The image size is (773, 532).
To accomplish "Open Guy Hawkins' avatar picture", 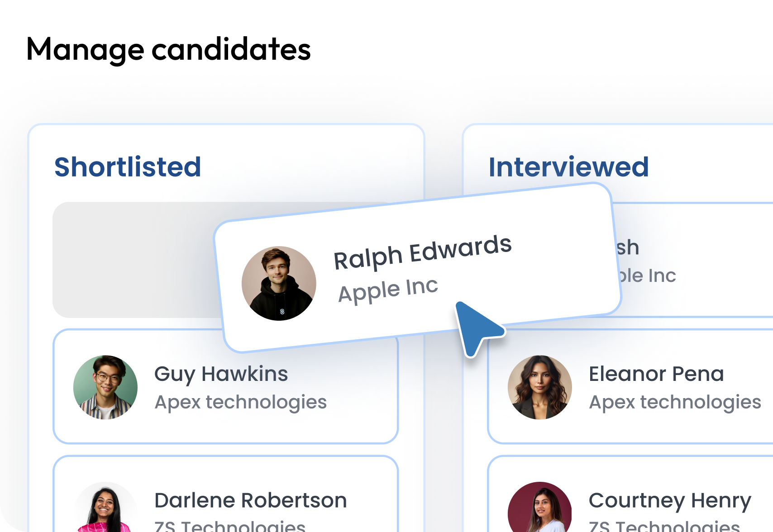I will tap(105, 387).
